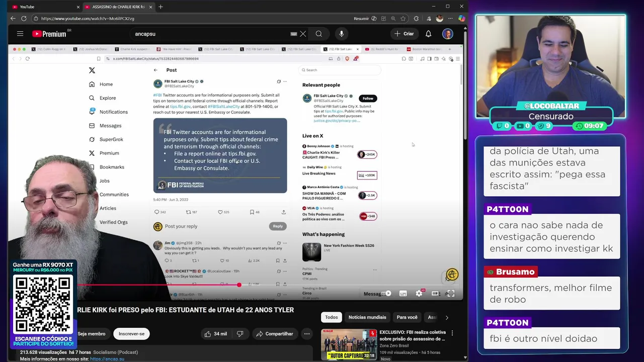Viewport: 644px width, 362px height.
Task: Click Resumir in the address bar
Action: (361, 19)
